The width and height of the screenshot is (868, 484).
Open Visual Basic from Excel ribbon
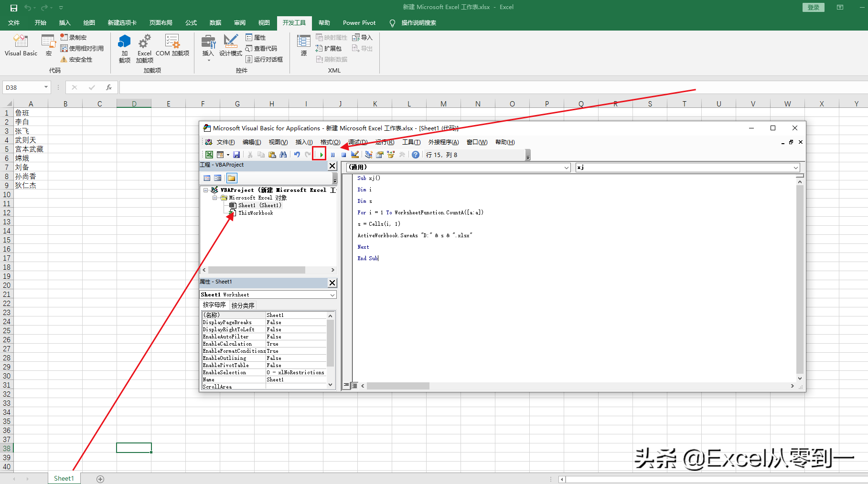point(21,46)
